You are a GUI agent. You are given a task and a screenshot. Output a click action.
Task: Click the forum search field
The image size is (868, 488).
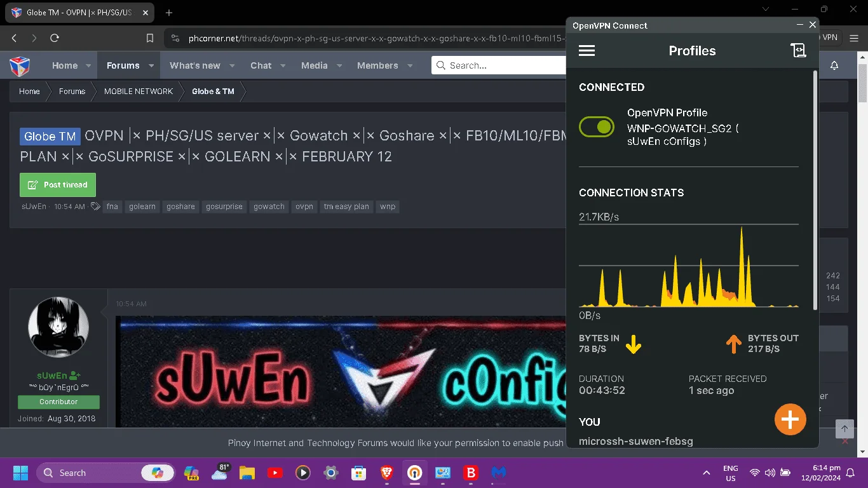pyautogui.click(x=499, y=65)
